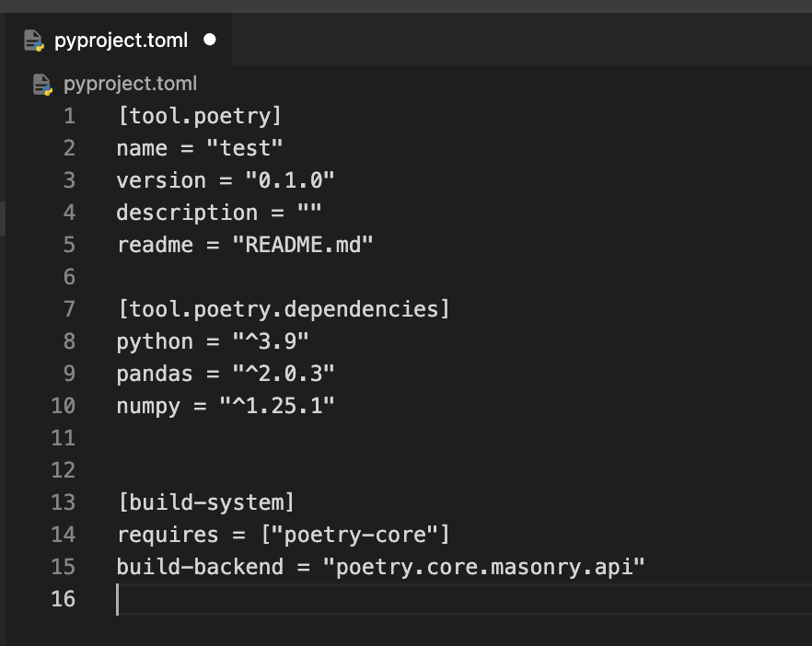Place cursor on empty line 16

[x=464, y=599]
